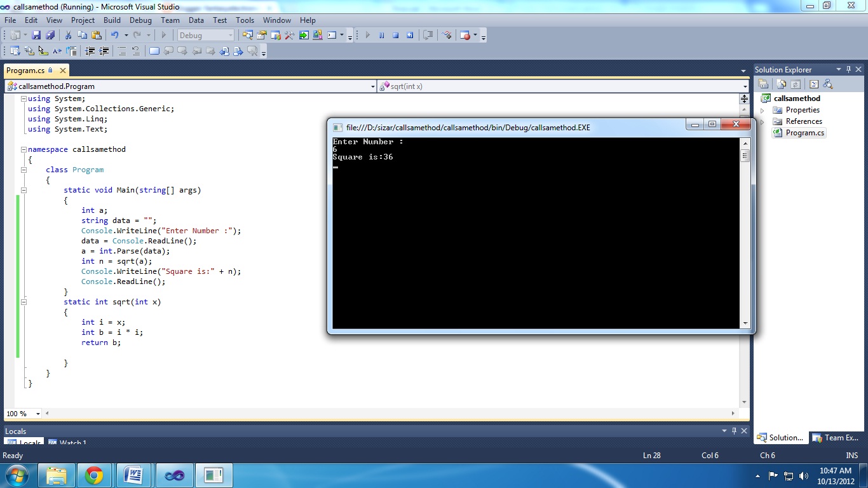Open the Debug configuration dropdown
Image resolution: width=868 pixels, height=488 pixels.
point(230,36)
